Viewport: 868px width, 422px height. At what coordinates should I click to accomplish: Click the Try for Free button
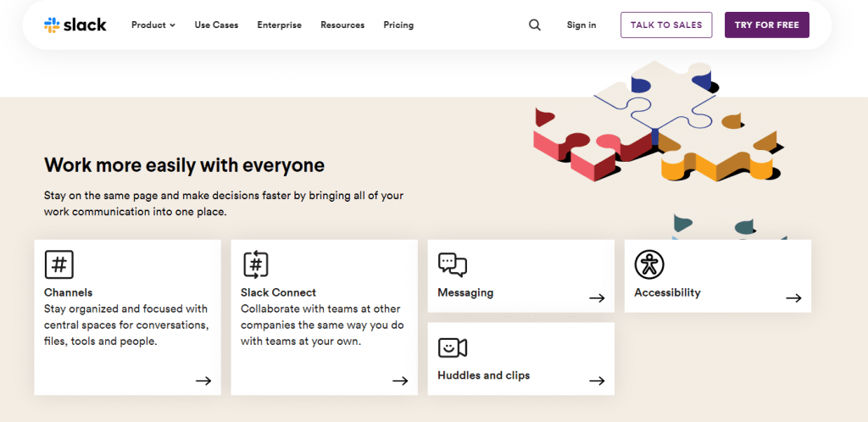(766, 25)
